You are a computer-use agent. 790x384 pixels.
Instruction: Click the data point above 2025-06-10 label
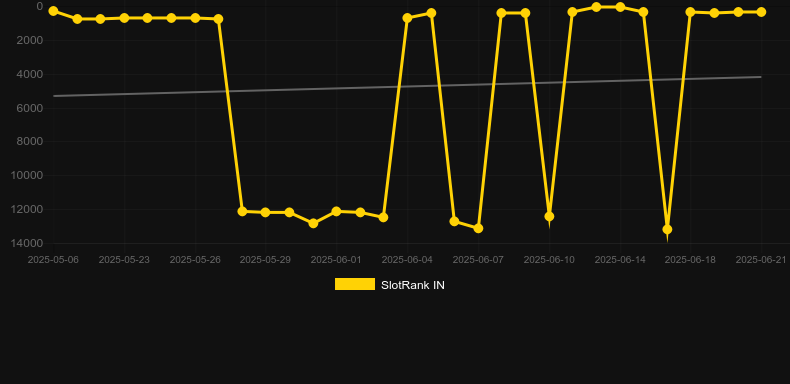coord(549,216)
